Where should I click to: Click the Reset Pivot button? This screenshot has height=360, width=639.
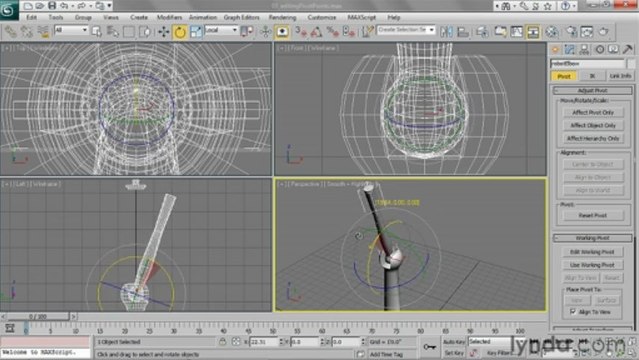click(593, 215)
